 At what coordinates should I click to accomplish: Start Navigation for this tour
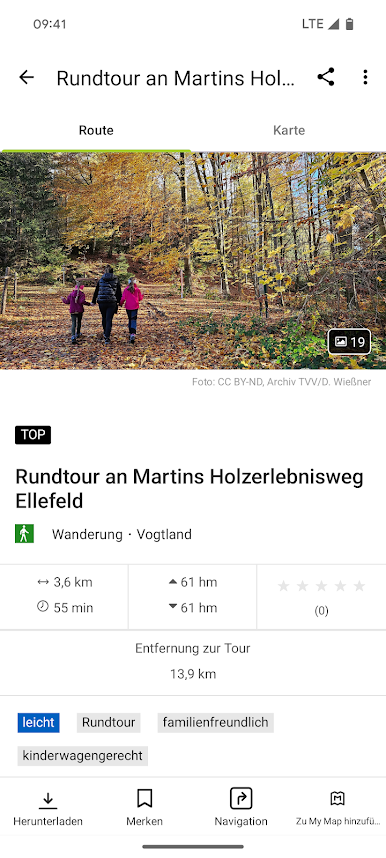(x=241, y=808)
